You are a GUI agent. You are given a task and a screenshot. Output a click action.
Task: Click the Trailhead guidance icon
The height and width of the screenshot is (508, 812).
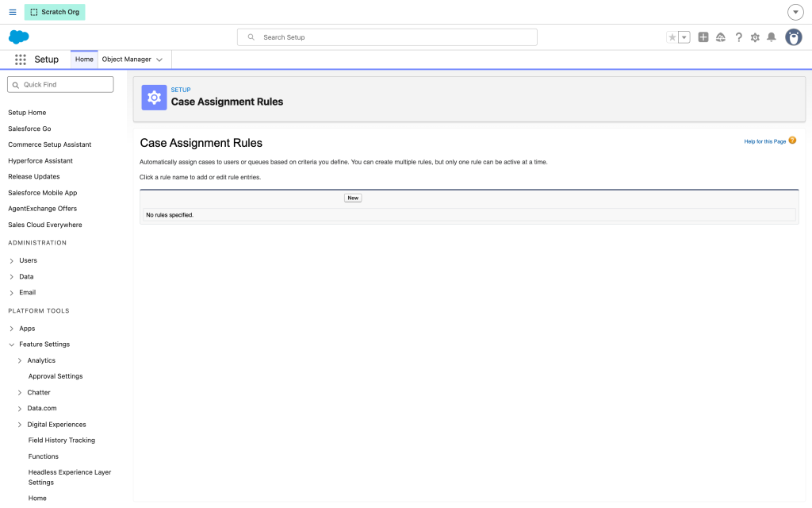click(x=721, y=37)
